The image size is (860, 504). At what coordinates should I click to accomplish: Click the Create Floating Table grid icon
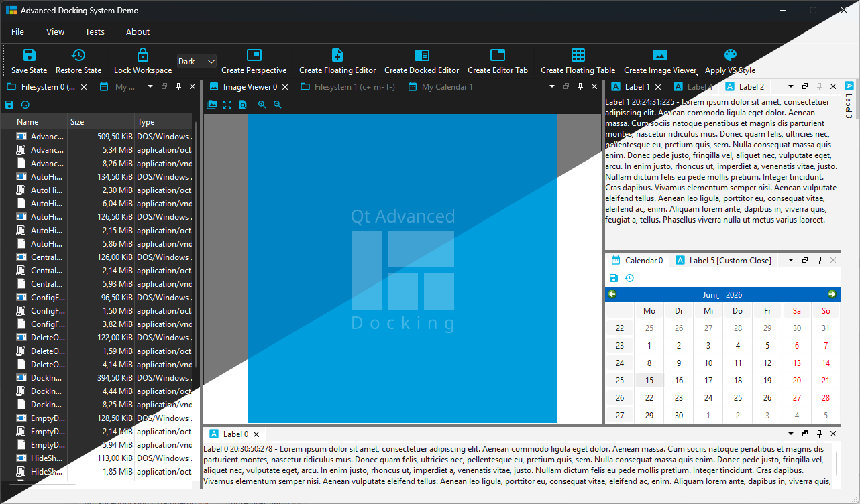point(578,55)
